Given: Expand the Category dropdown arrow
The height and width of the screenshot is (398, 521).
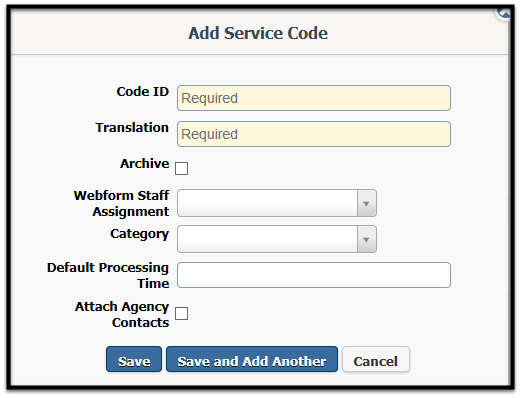Looking at the screenshot, I should [367, 239].
